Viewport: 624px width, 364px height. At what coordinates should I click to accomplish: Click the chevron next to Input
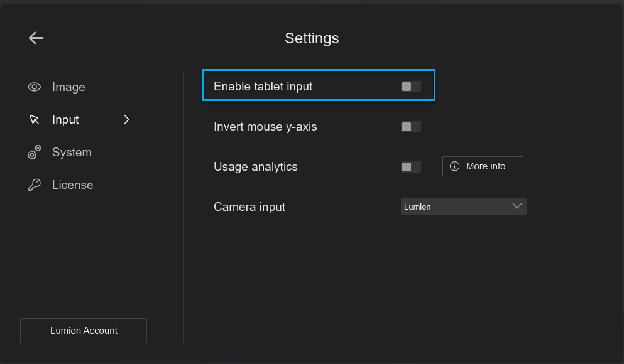(x=126, y=120)
